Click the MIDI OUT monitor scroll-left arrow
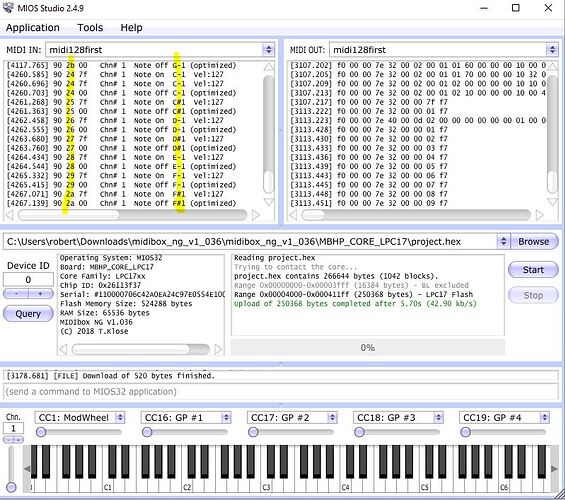The height and width of the screenshot is (500, 565). click(x=293, y=215)
